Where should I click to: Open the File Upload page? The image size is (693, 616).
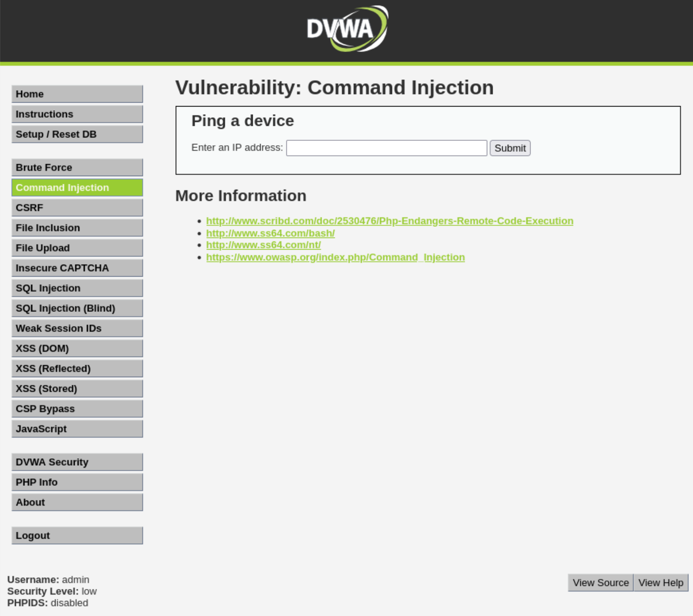point(77,248)
